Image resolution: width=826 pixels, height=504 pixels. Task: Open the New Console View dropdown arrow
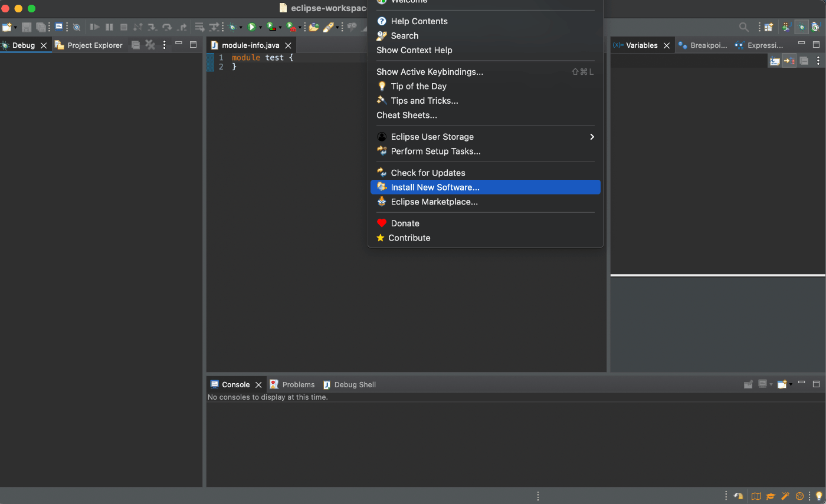tap(791, 385)
